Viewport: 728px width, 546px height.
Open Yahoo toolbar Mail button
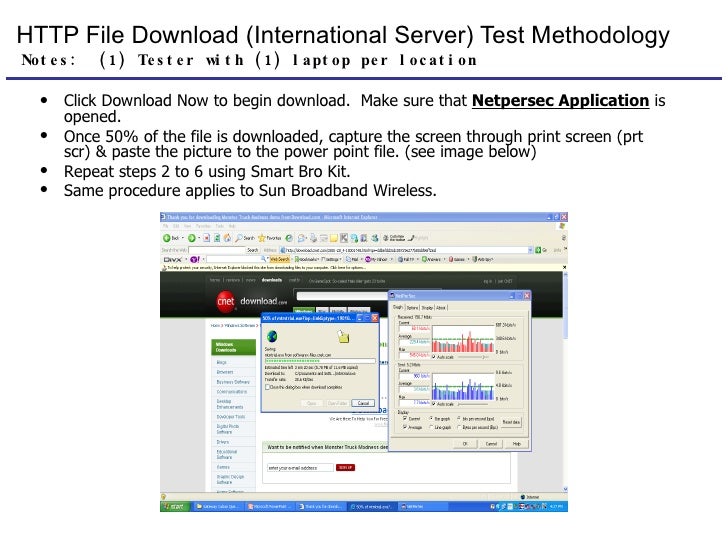pyautogui.click(x=353, y=260)
